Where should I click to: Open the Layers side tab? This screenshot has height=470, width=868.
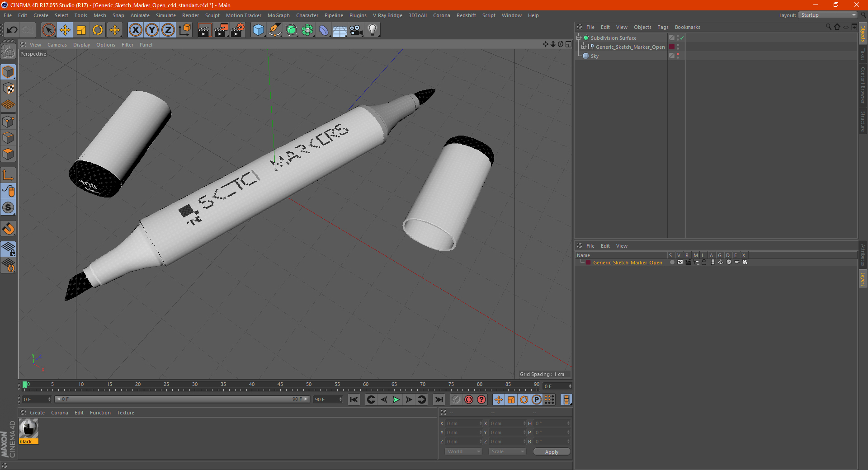tap(863, 279)
